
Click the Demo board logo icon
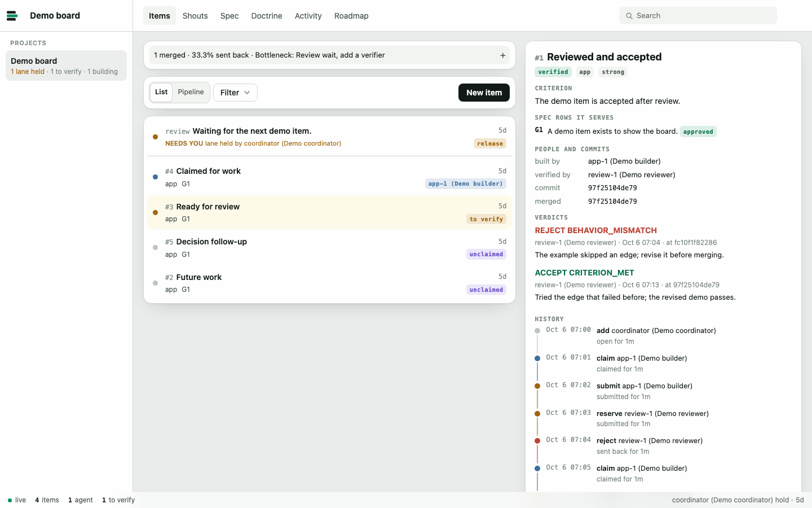(x=12, y=16)
